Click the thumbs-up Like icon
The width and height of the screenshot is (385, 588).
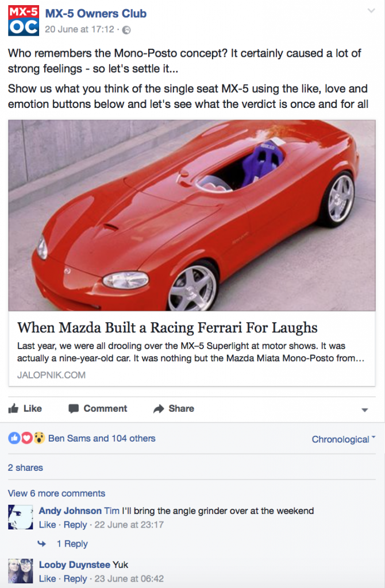(x=14, y=408)
